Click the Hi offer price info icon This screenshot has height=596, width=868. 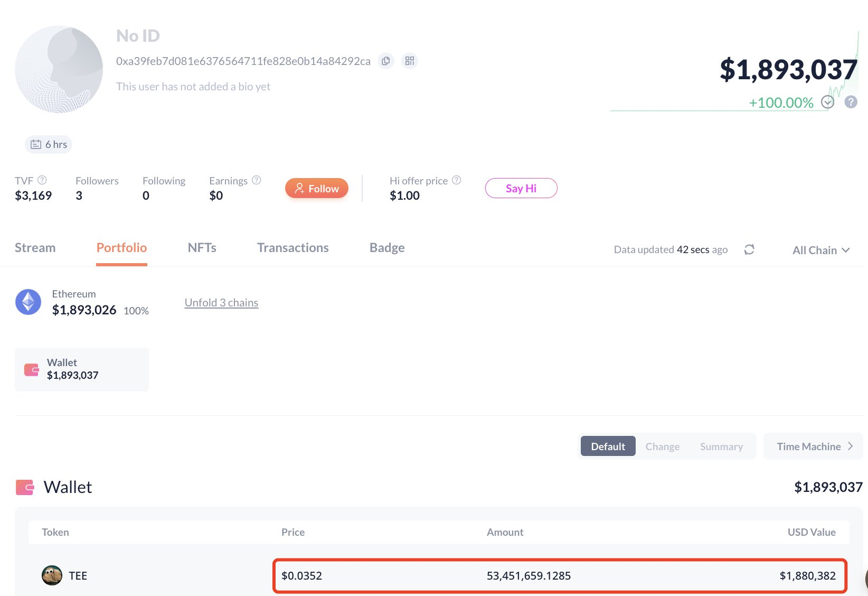[457, 180]
